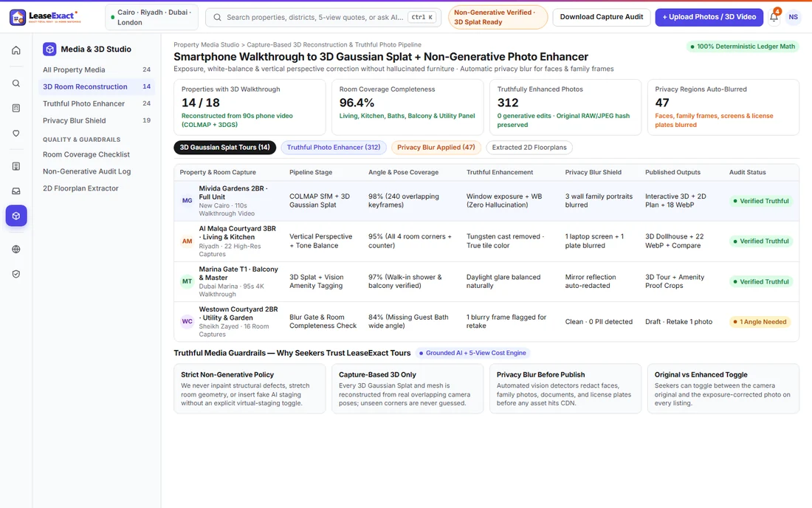
Task: Open the calculator icon in the left rail
Action: point(16,109)
